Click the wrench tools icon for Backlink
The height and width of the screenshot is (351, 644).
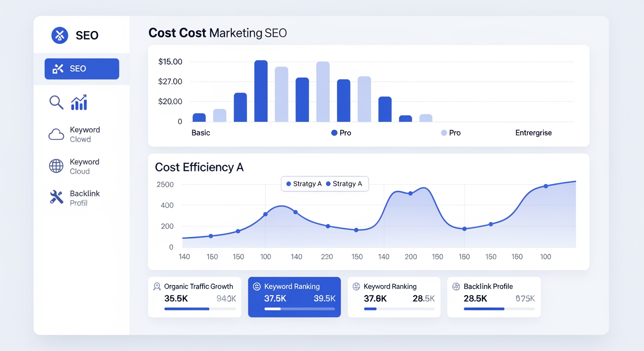click(56, 197)
